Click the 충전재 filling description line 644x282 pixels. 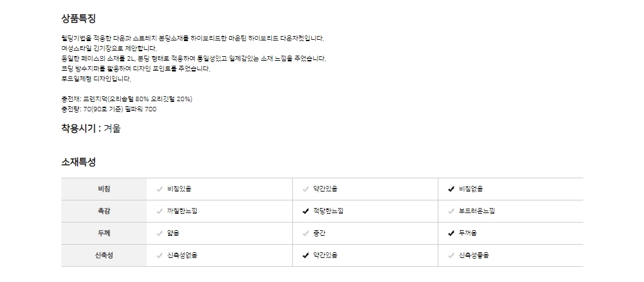[127, 99]
